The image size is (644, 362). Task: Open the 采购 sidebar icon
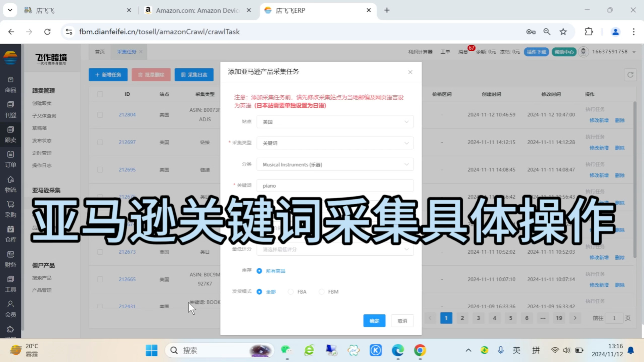tap(10, 209)
